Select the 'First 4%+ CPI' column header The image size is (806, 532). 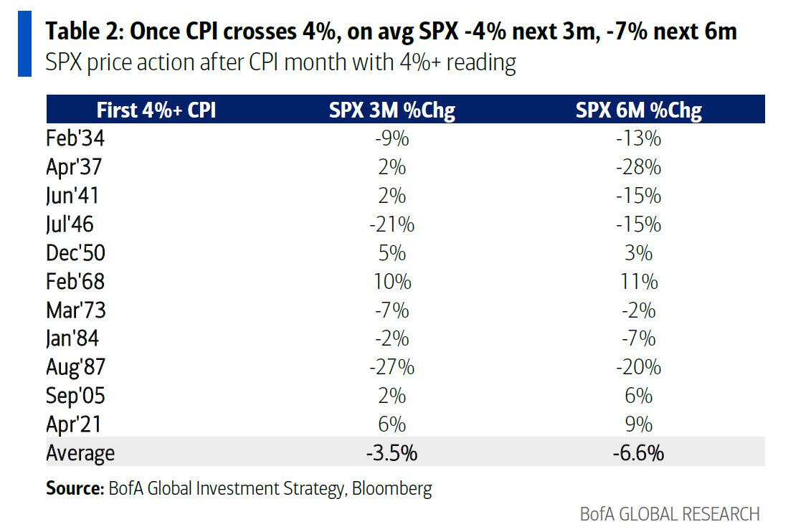(x=156, y=110)
